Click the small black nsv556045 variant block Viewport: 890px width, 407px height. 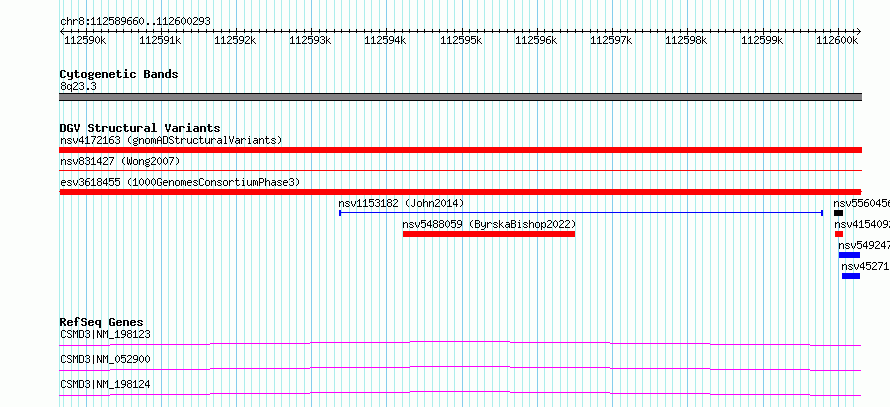pyautogui.click(x=838, y=213)
